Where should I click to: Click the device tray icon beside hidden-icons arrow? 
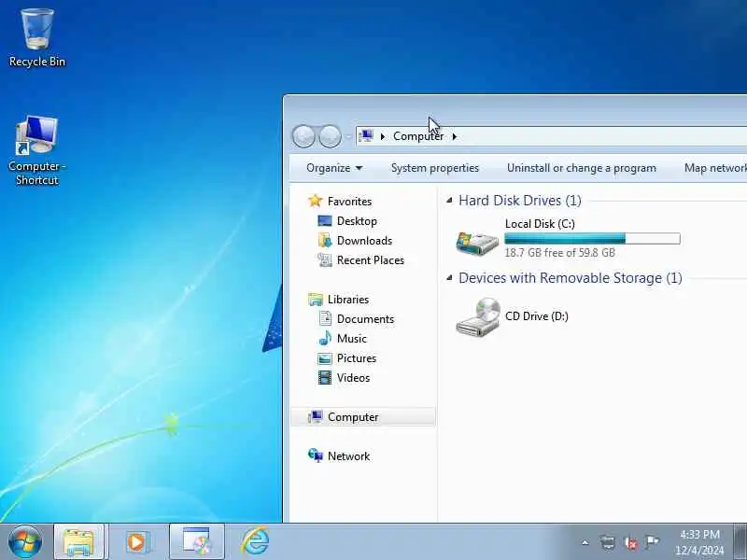pyautogui.click(x=608, y=542)
